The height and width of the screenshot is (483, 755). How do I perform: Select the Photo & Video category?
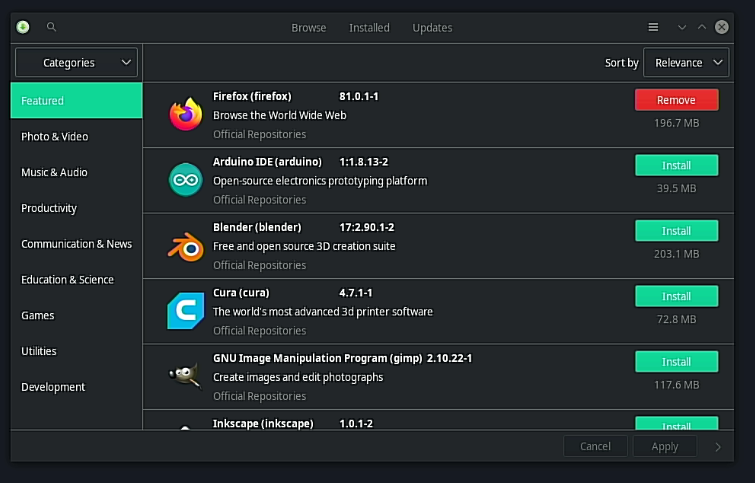click(55, 137)
